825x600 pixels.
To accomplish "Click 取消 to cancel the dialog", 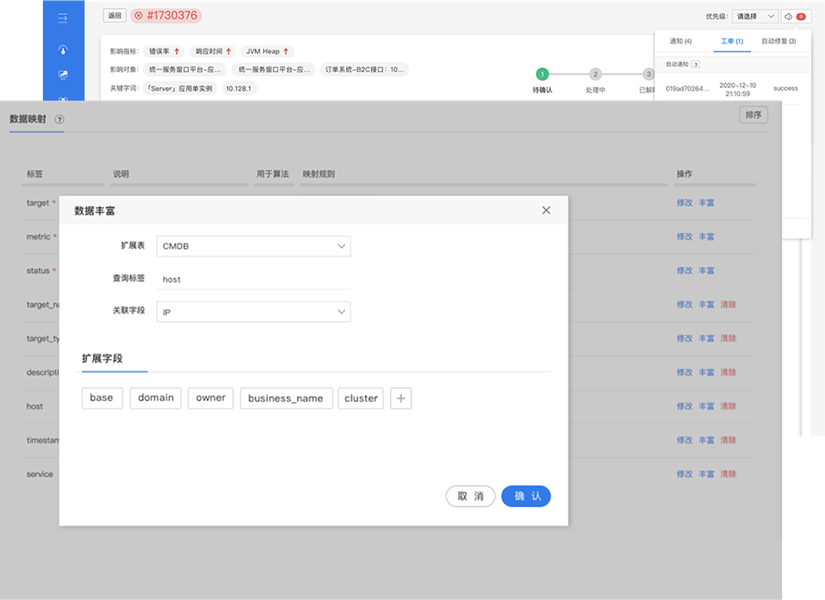I will pos(470,496).
